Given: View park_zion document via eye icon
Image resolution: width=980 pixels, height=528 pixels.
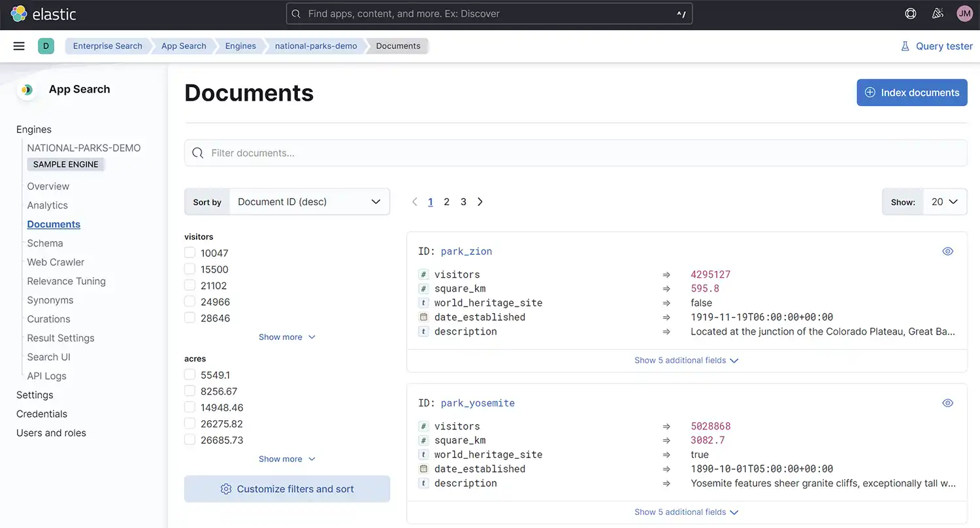Looking at the screenshot, I should coord(948,252).
